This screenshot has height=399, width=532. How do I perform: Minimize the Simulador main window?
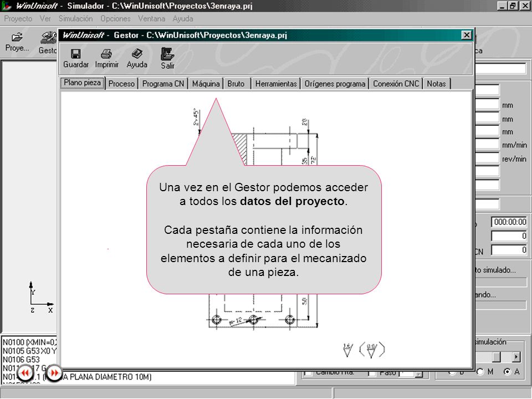(503, 6)
